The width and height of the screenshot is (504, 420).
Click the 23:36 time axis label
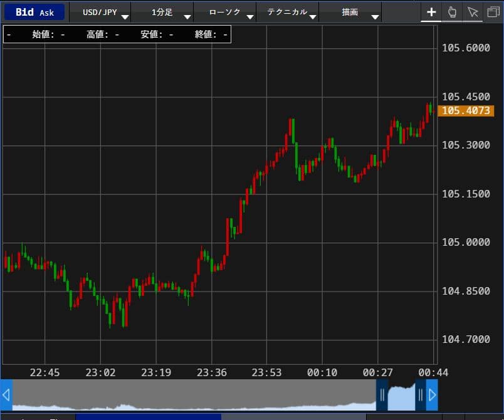211,372
